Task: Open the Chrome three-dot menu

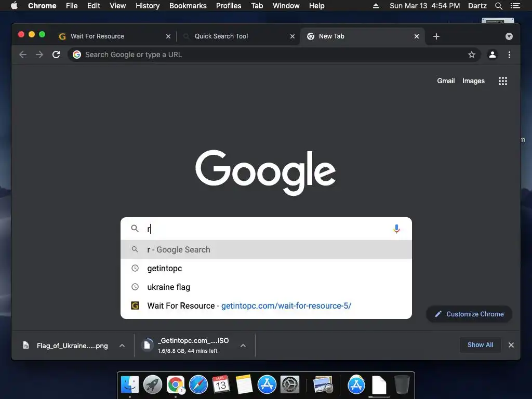Action: pyautogui.click(x=509, y=55)
